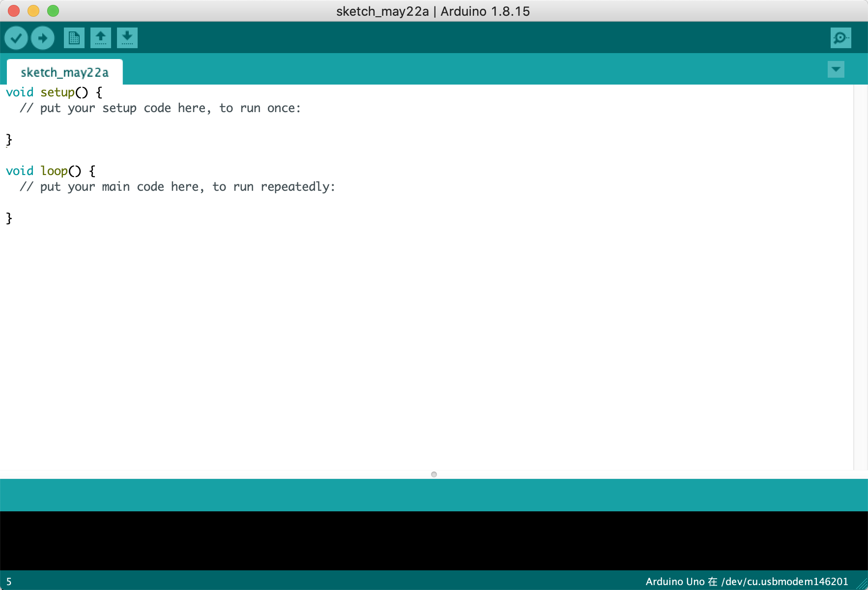Open the tab options dropdown arrow
Image resolution: width=868 pixels, height=590 pixels.
[836, 69]
